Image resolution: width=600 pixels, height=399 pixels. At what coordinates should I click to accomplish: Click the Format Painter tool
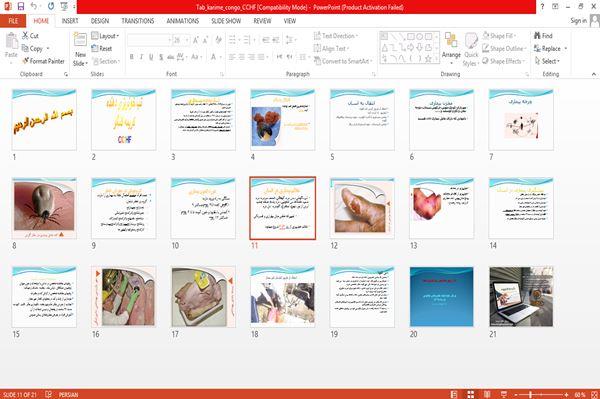(43, 61)
